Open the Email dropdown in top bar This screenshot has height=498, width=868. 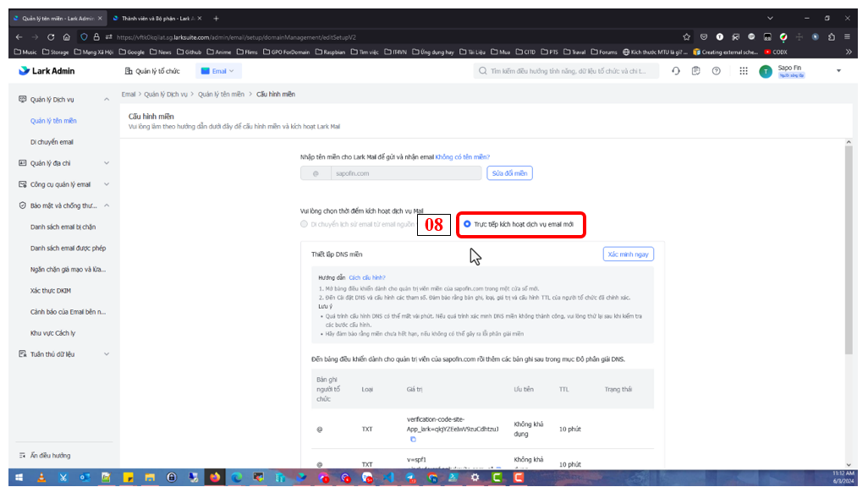pos(217,71)
